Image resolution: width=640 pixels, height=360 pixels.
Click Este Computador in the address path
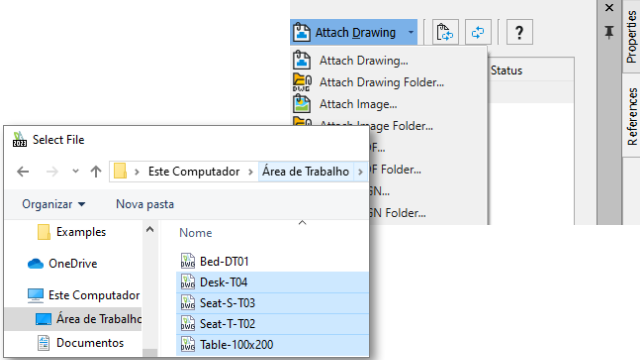194,171
